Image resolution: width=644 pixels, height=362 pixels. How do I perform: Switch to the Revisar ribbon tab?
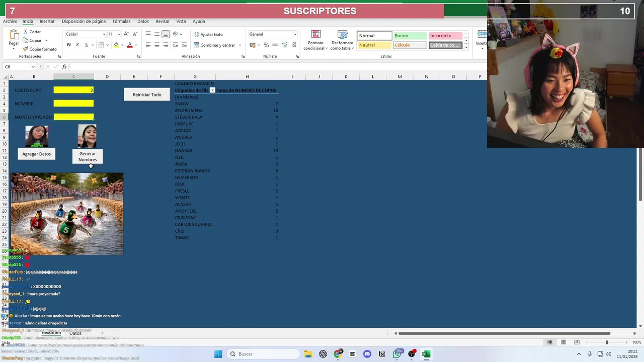pyautogui.click(x=163, y=21)
